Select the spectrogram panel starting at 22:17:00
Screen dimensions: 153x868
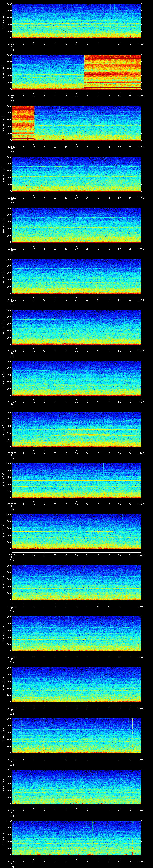coord(76,174)
